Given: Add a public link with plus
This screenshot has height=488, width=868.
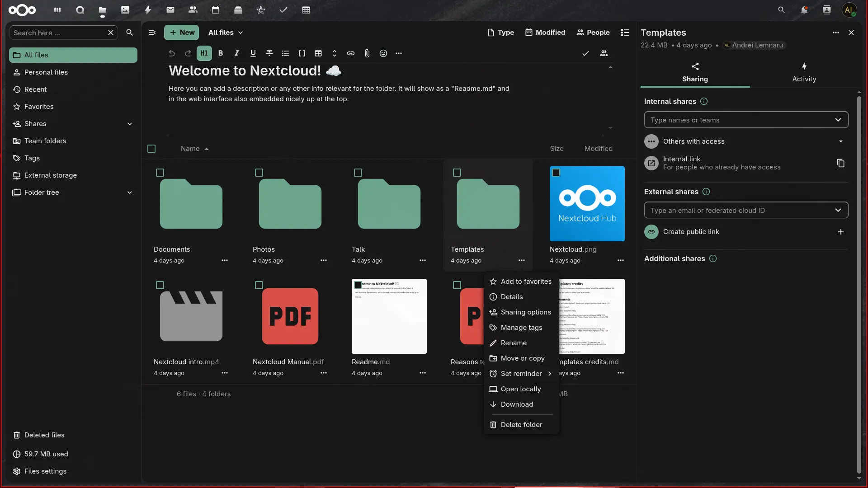Looking at the screenshot, I should (841, 232).
